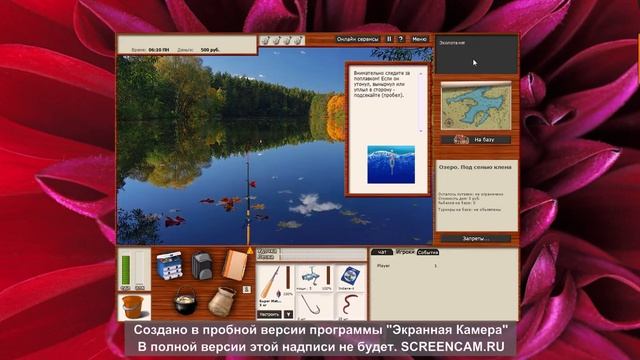The image size is (640, 360).
Task: Open the grey smoker stove
Action: [202, 266]
